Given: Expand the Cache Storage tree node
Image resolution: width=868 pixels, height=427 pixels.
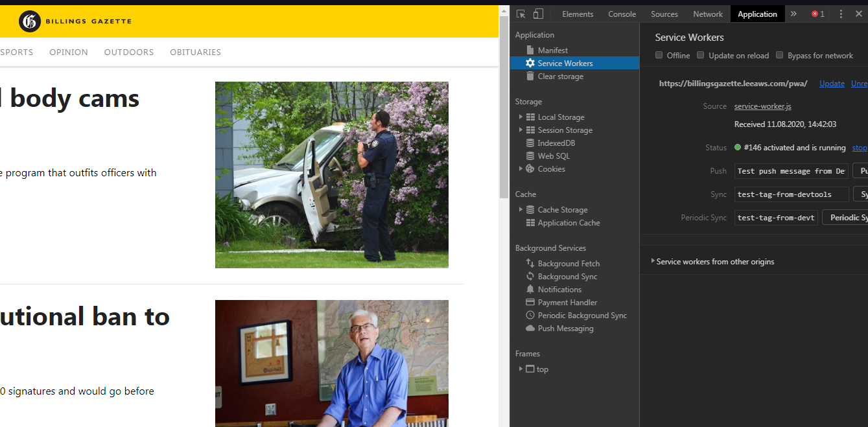Looking at the screenshot, I should [x=521, y=210].
